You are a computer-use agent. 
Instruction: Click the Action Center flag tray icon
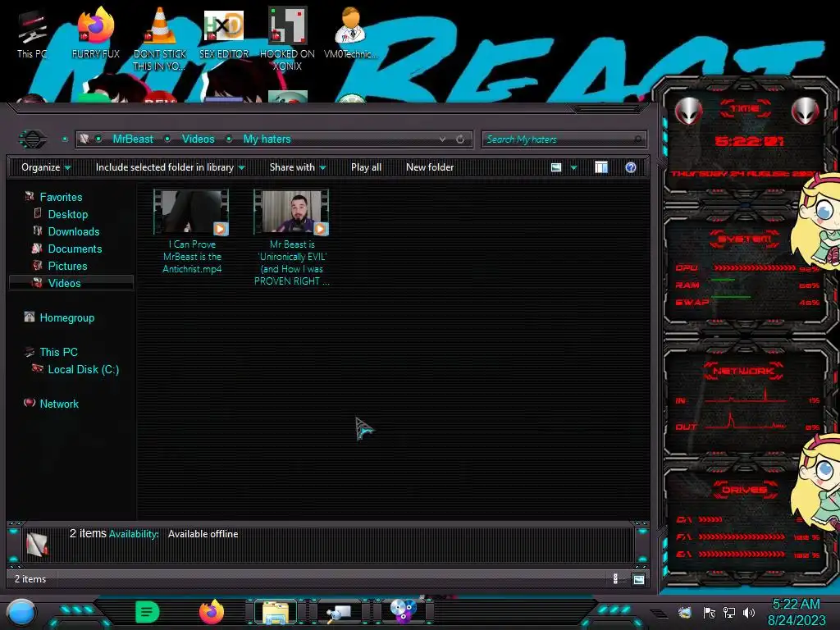pyautogui.click(x=710, y=613)
